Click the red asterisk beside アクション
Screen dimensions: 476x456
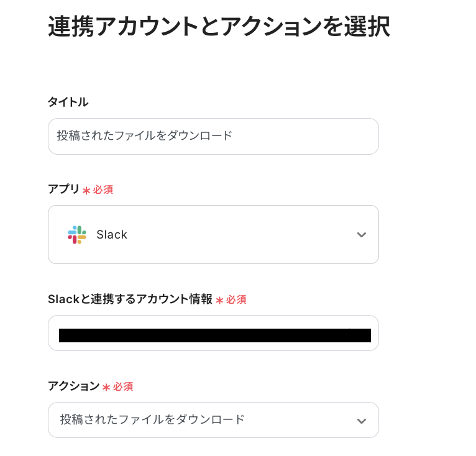click(x=106, y=387)
